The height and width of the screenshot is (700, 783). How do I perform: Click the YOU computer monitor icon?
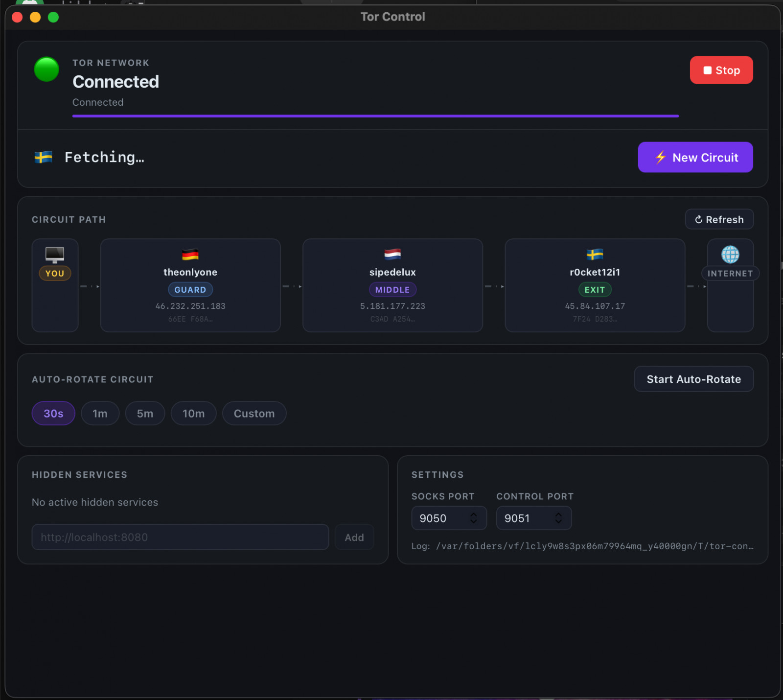pos(55,254)
